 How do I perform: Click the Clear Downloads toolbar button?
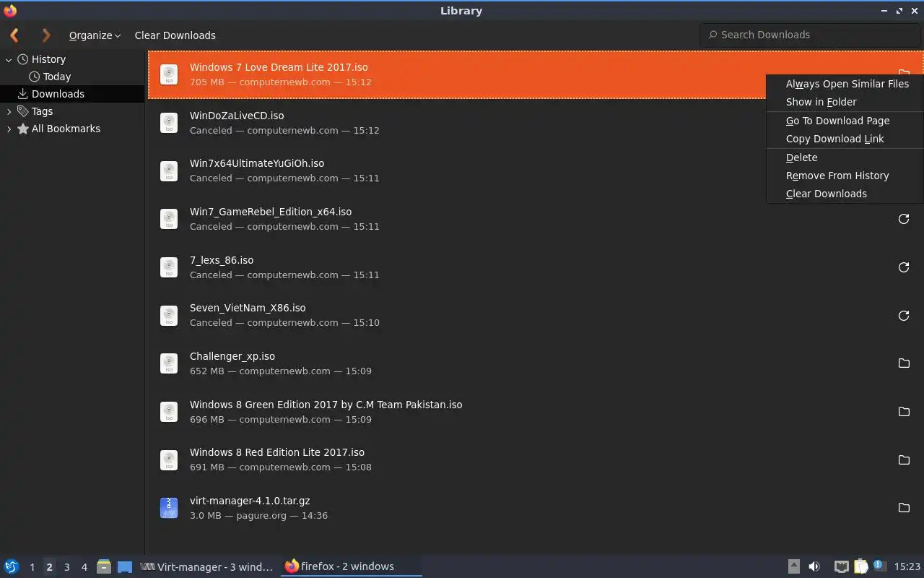pyautogui.click(x=175, y=35)
